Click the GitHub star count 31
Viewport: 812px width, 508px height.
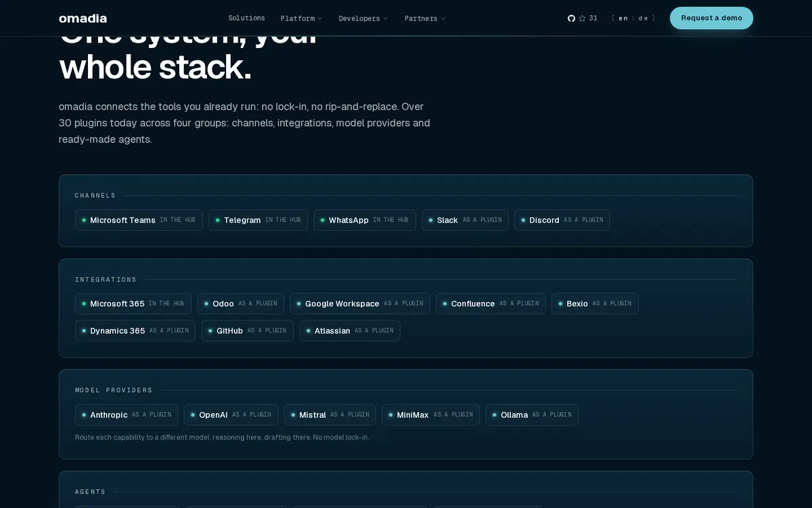click(593, 18)
